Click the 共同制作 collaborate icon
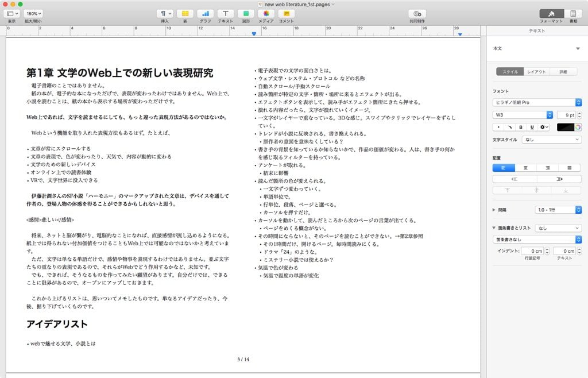 (417, 14)
